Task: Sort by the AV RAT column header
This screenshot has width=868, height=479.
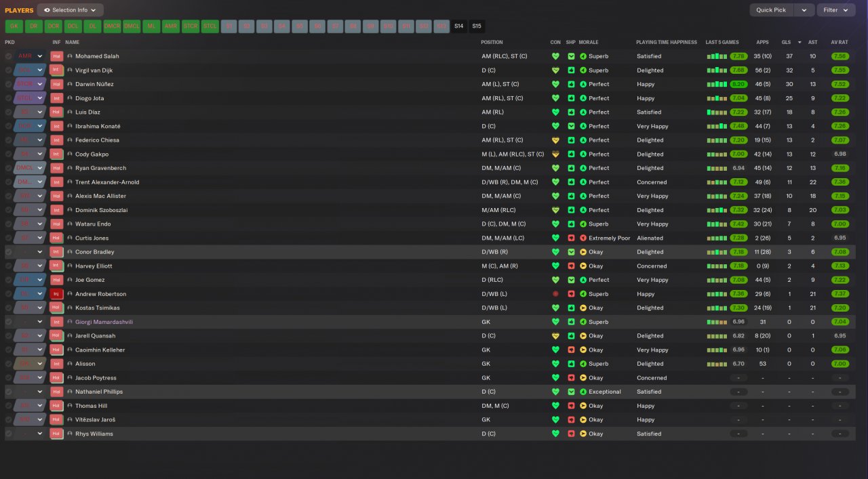Action: coord(840,42)
